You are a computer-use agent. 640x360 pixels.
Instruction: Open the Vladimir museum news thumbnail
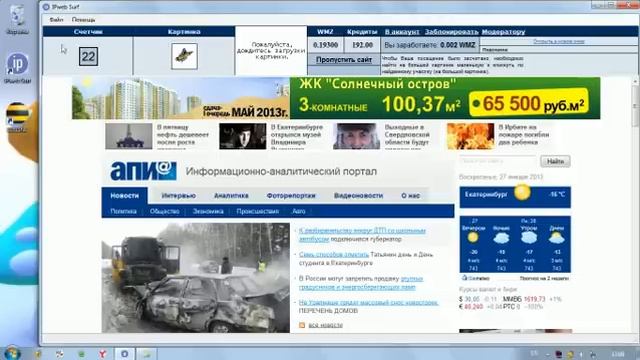pyautogui.click(x=242, y=136)
